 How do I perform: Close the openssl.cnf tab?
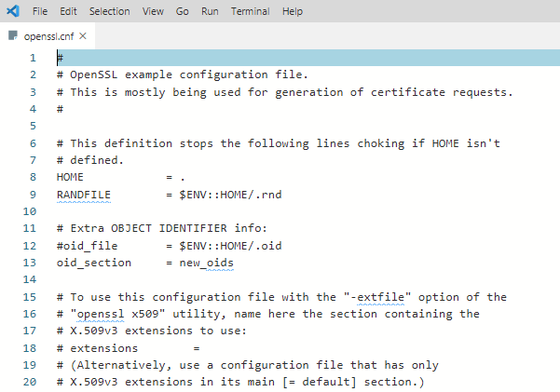[83, 35]
